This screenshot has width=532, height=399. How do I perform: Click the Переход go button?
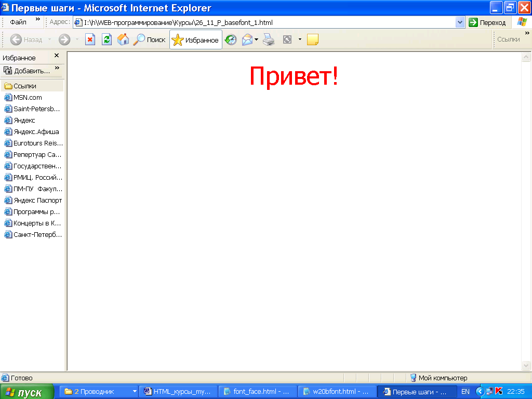pyautogui.click(x=487, y=22)
